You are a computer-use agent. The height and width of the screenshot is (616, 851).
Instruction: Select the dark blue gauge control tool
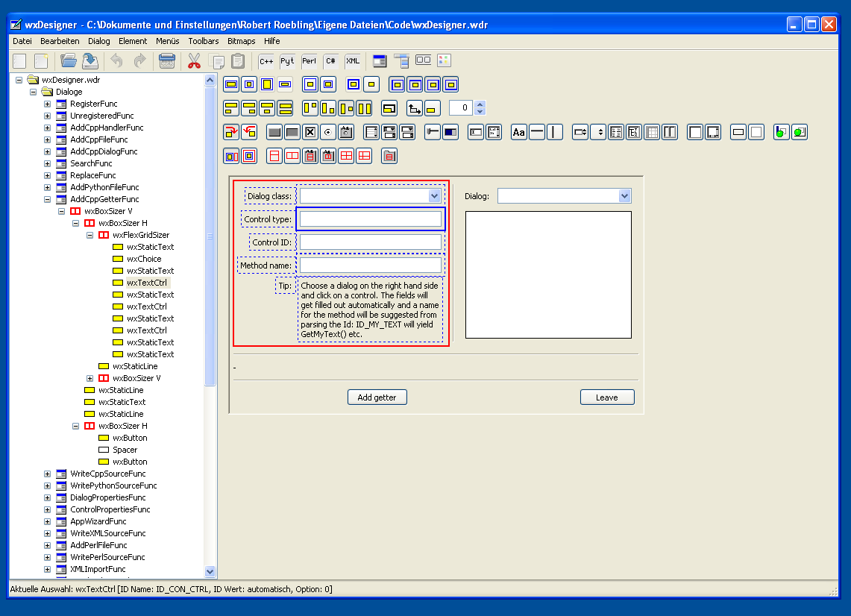coord(450,132)
